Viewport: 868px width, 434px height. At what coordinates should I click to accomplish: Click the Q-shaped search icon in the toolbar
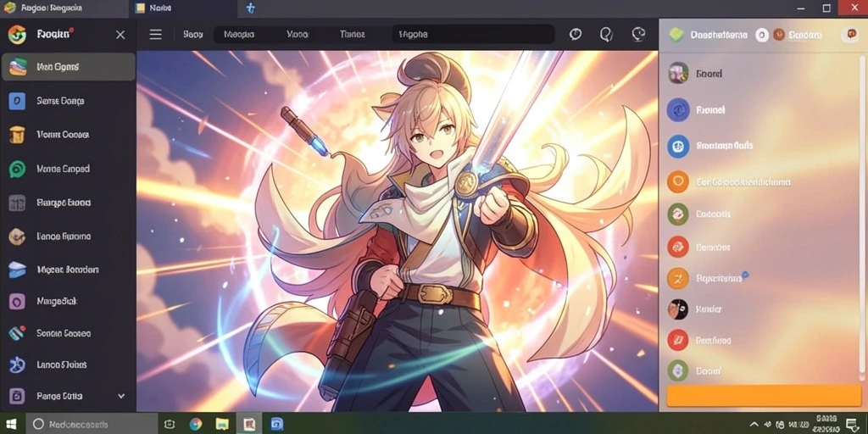(606, 34)
